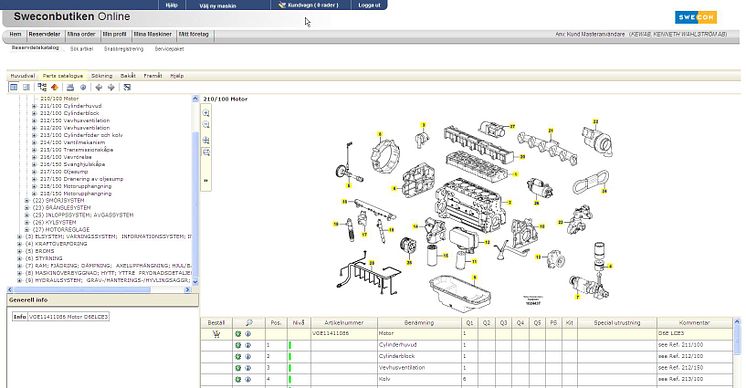Expand 211/100 Cylinderhuvud tree node
Viewport: 746px width, 388px height.
pos(34,106)
